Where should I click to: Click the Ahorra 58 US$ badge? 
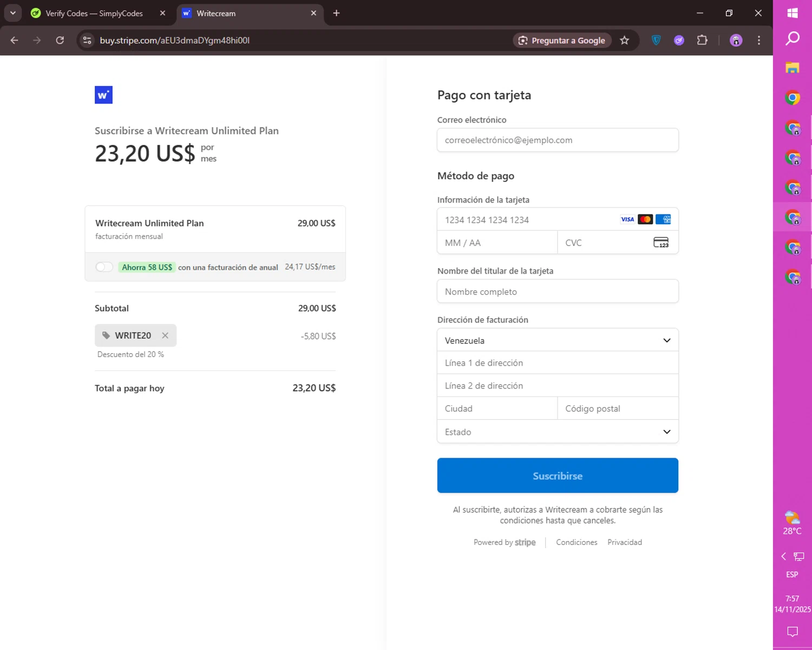coord(147,267)
